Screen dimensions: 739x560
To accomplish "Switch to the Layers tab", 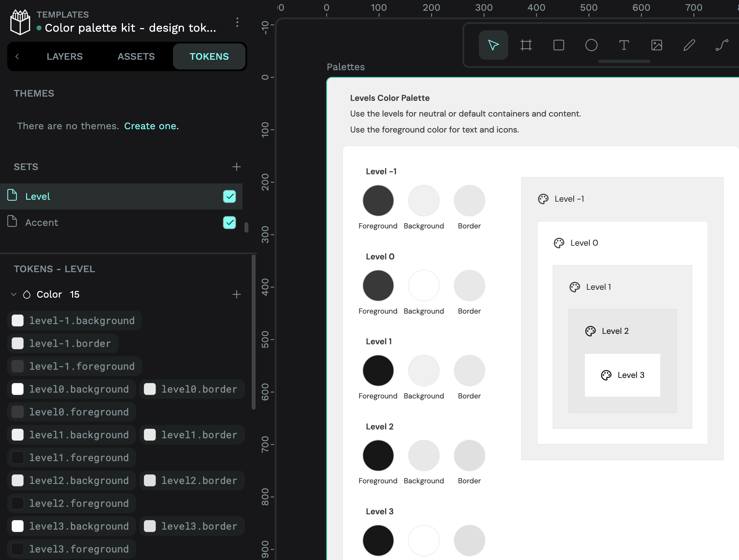I will 65,56.
